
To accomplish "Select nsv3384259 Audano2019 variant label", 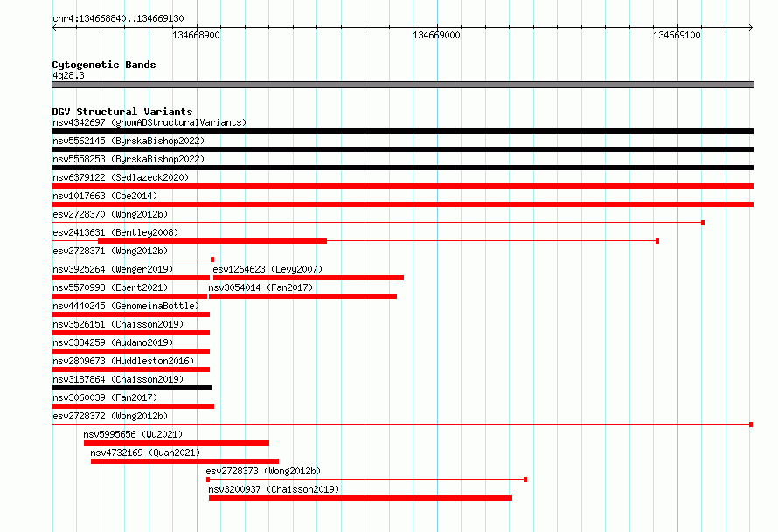I will tap(113, 342).
